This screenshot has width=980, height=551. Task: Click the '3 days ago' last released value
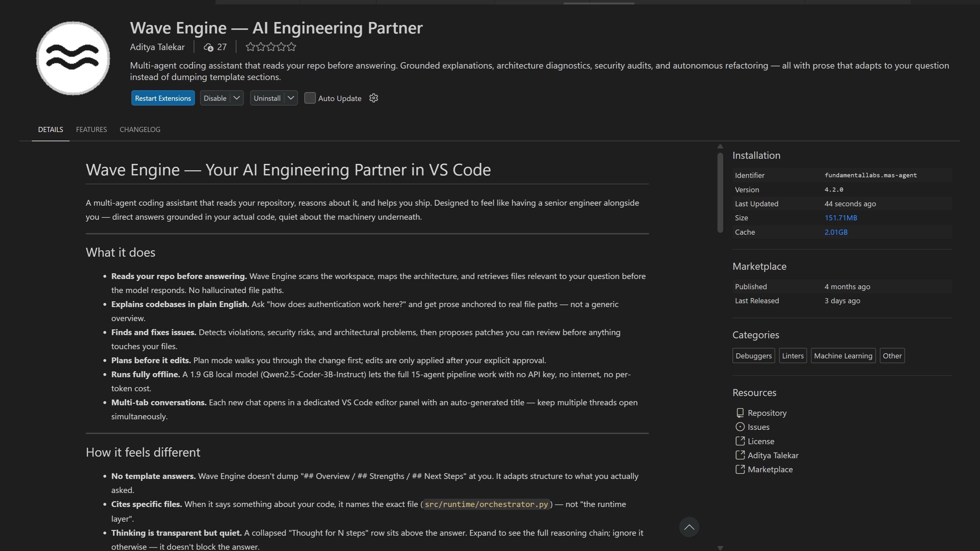point(842,301)
